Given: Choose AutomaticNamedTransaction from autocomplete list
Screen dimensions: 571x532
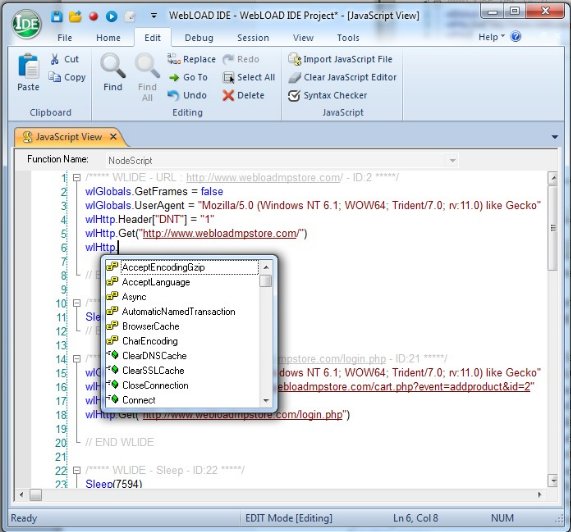Looking at the screenshot, I should pos(182,311).
